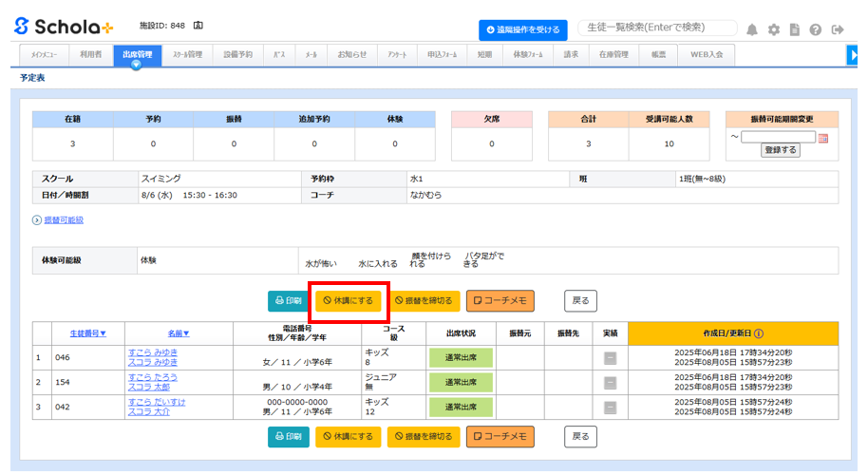Click the 受講可能人数 value 10
The image size is (868, 475).
click(x=669, y=144)
